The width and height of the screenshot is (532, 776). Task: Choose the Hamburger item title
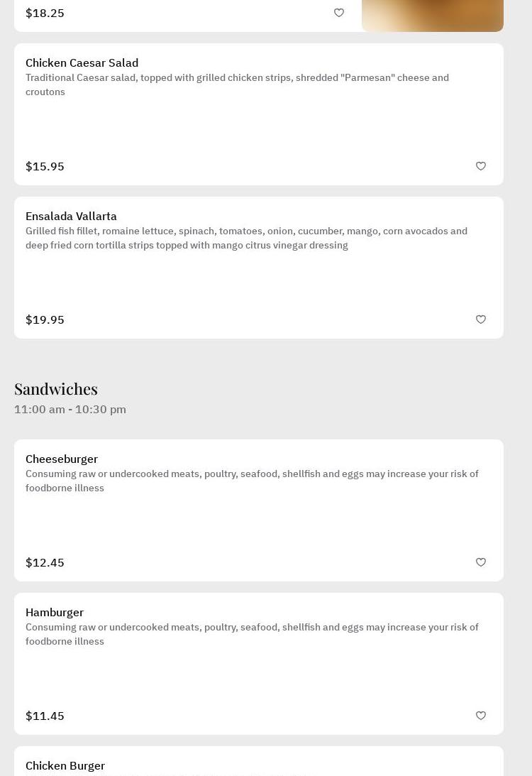pyautogui.click(x=55, y=612)
